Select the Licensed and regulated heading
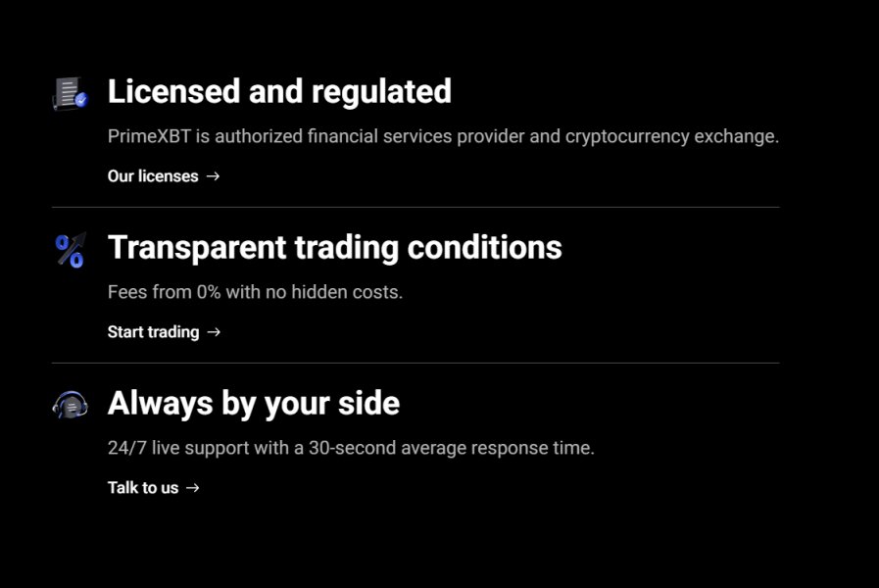This screenshot has height=588, width=879. click(x=279, y=91)
